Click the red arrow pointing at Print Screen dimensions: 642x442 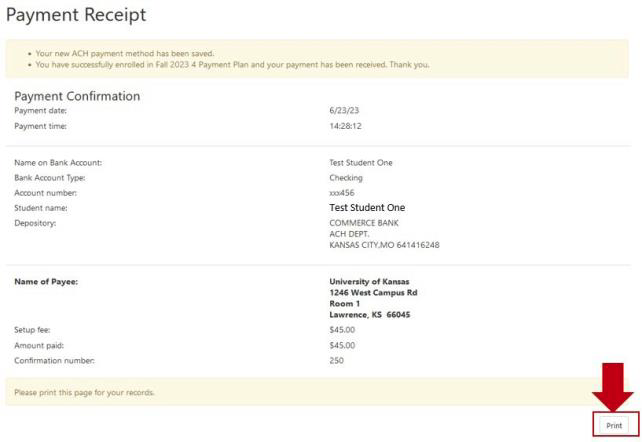click(613, 387)
